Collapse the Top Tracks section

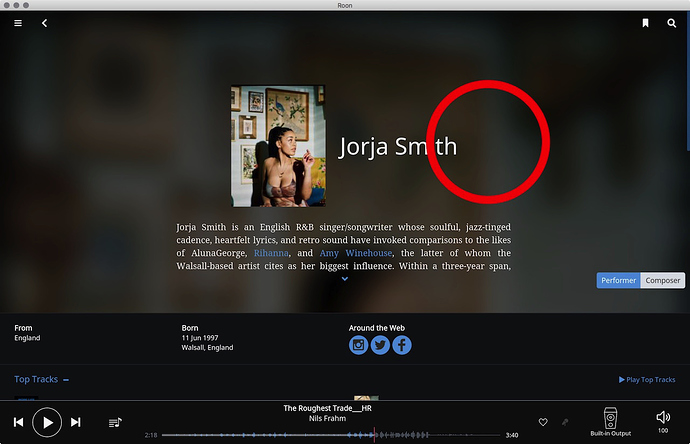(x=66, y=380)
